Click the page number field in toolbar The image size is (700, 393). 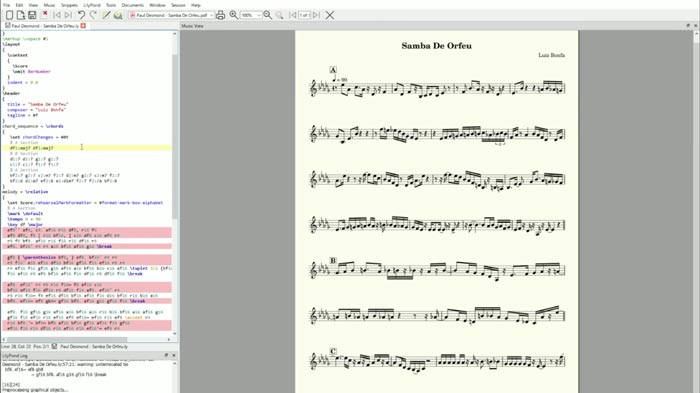305,15
